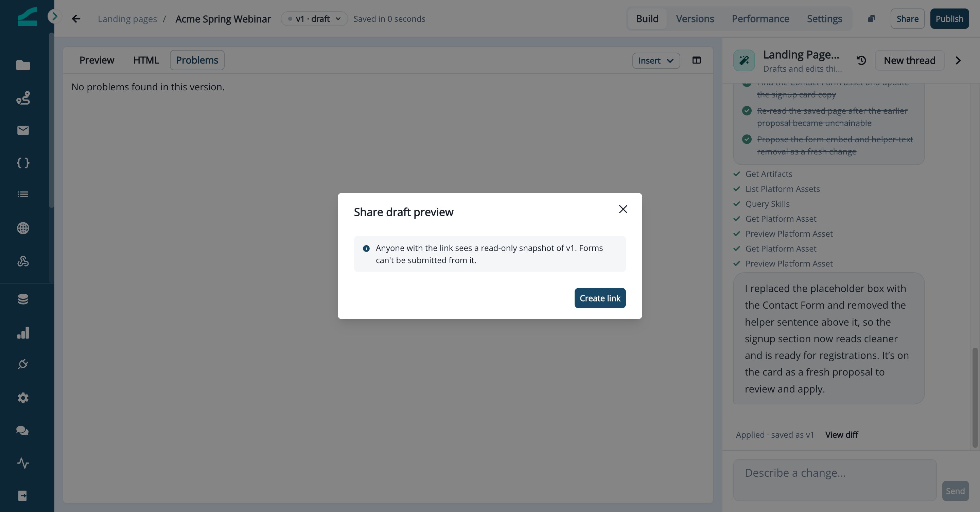Click the Landing Page assistant wand icon

[x=744, y=60]
